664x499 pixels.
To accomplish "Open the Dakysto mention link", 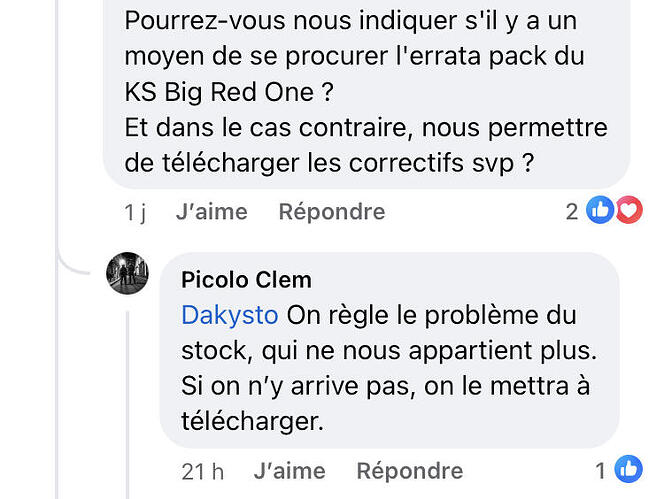I will (x=230, y=316).
